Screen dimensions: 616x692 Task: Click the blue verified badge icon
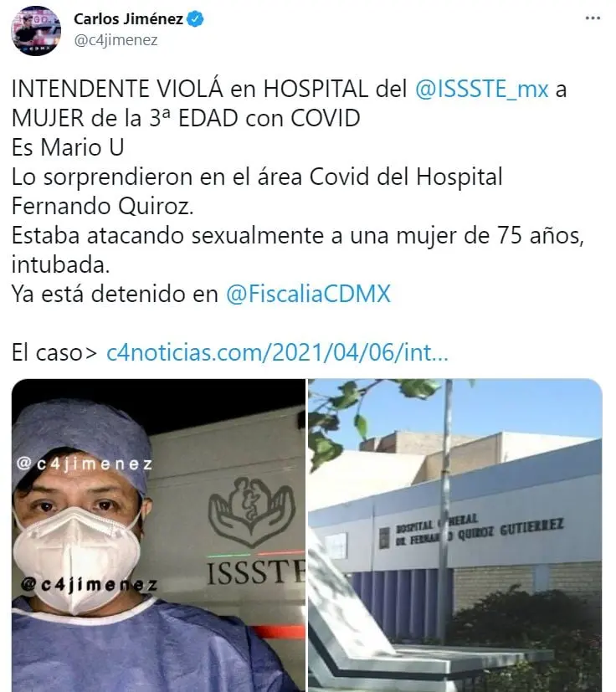tap(195, 19)
